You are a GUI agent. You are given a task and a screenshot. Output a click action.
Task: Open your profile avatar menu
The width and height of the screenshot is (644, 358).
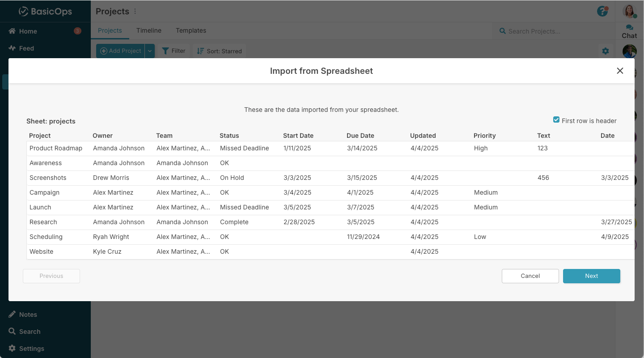629,11
